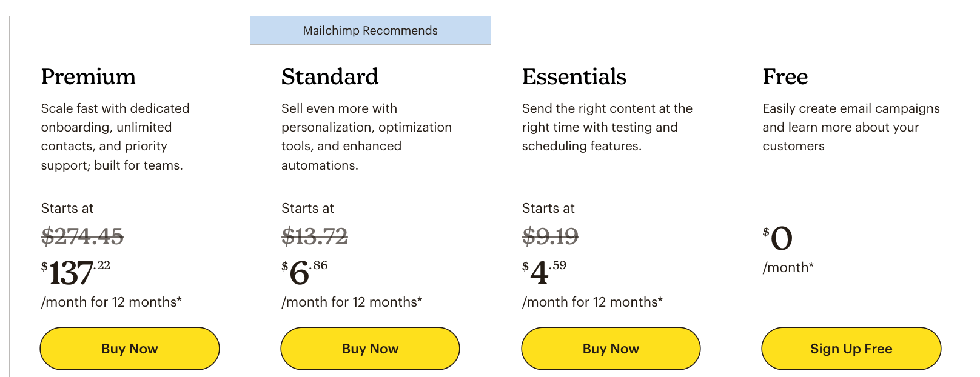Click the Essentials plan description text
This screenshot has width=980, height=377.
pyautogui.click(x=607, y=127)
